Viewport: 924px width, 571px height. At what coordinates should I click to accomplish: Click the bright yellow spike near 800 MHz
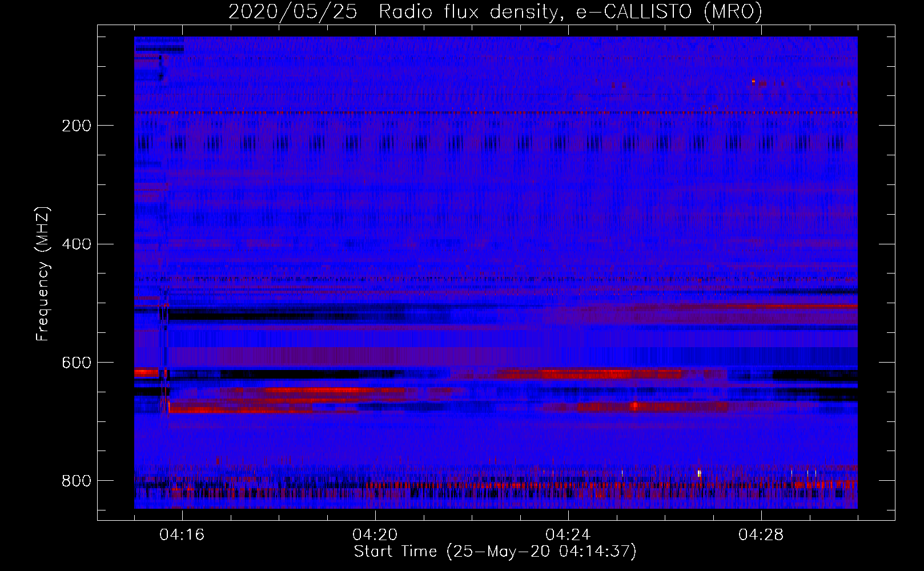699,473
